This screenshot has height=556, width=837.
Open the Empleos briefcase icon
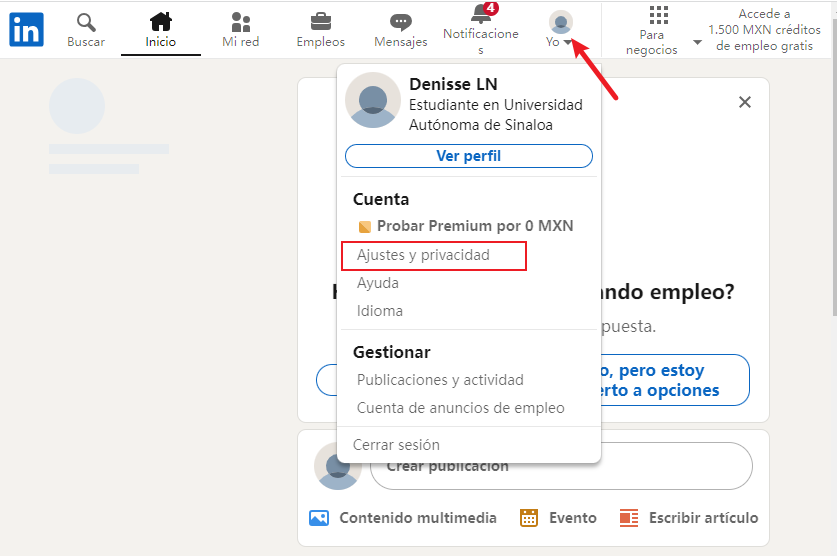click(x=321, y=22)
